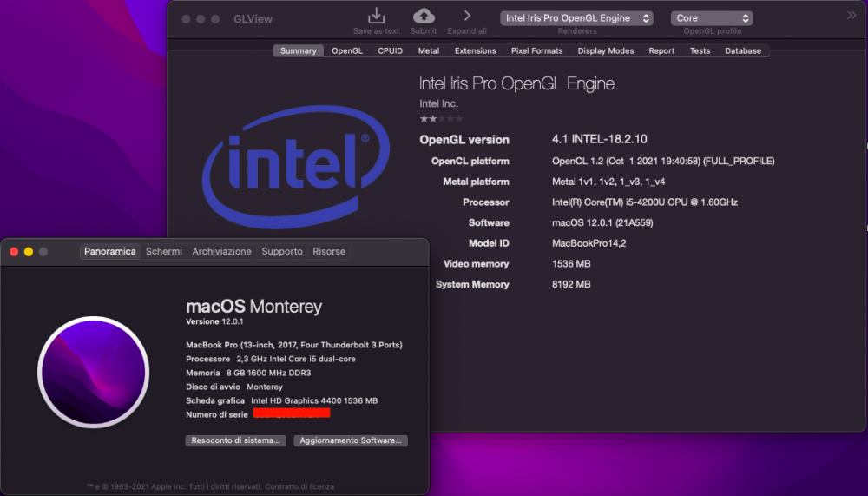The width and height of the screenshot is (868, 496).
Task: Click the macOS Monterey round artwork icon
Action: (94, 372)
